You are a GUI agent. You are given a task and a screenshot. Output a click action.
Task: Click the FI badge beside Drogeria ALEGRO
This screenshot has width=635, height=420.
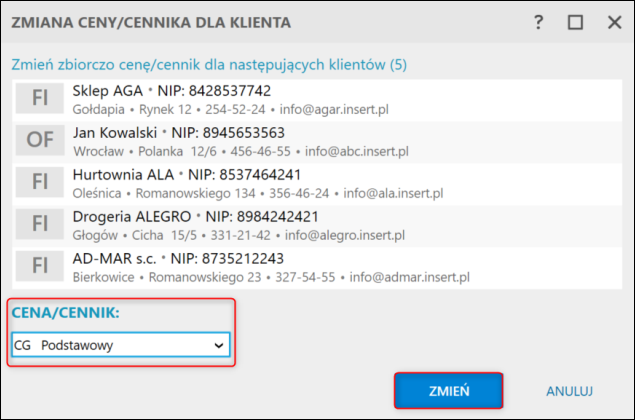point(40,224)
